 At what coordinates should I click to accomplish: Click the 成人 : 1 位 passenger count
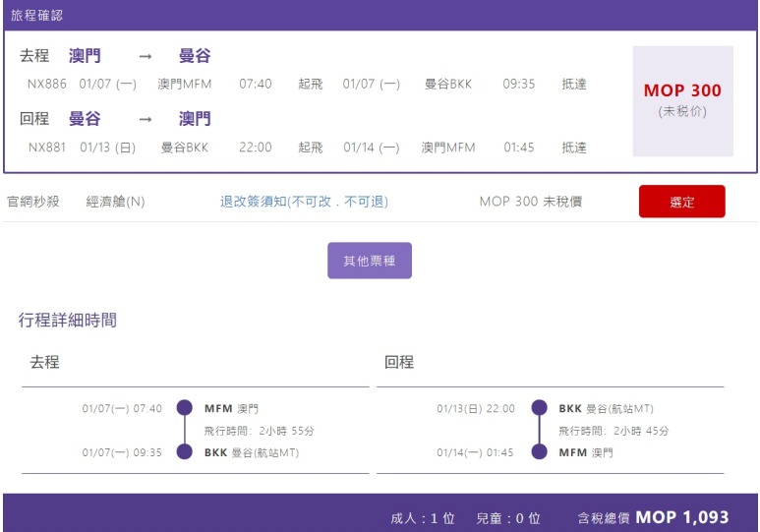423,518
